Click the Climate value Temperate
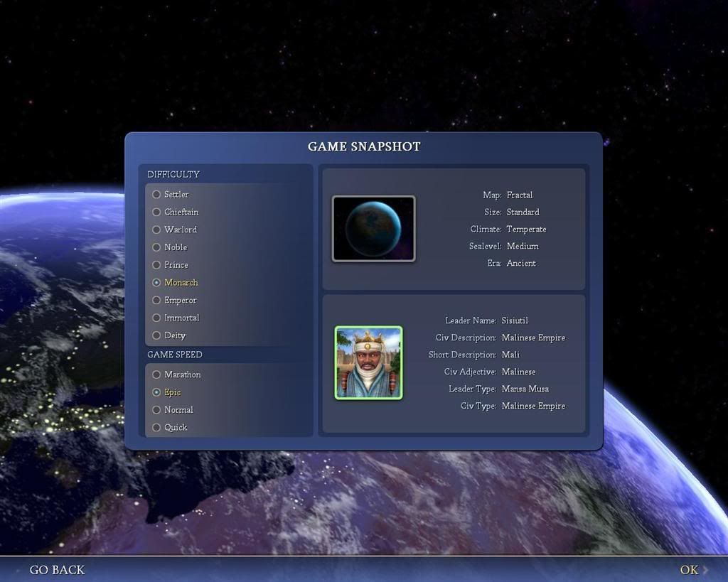This screenshot has width=728, height=582. coord(527,230)
